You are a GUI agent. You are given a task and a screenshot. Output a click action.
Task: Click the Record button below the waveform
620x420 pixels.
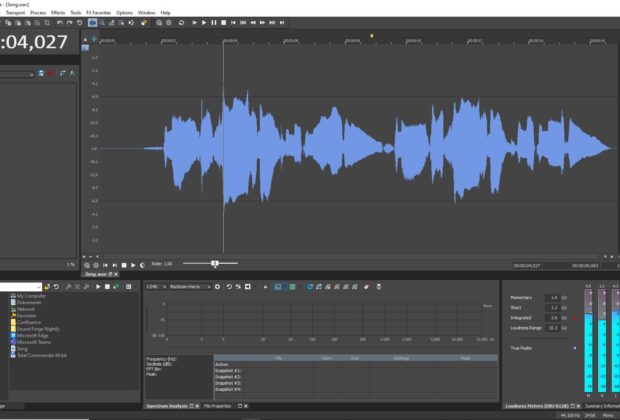coord(88,264)
